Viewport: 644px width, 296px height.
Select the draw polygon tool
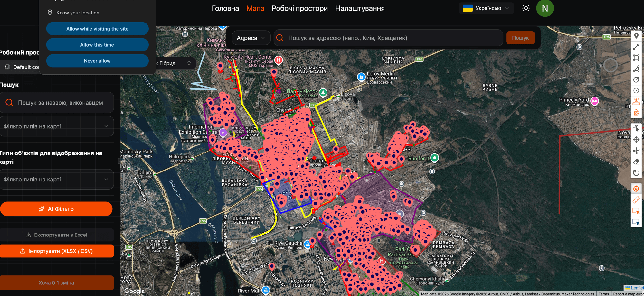(636, 69)
